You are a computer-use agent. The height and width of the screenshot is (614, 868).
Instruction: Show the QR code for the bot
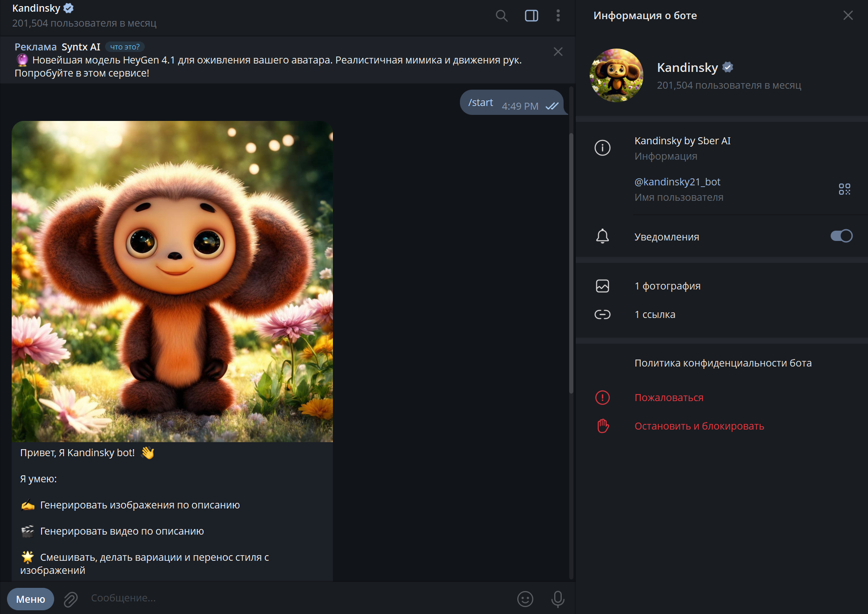coord(844,189)
